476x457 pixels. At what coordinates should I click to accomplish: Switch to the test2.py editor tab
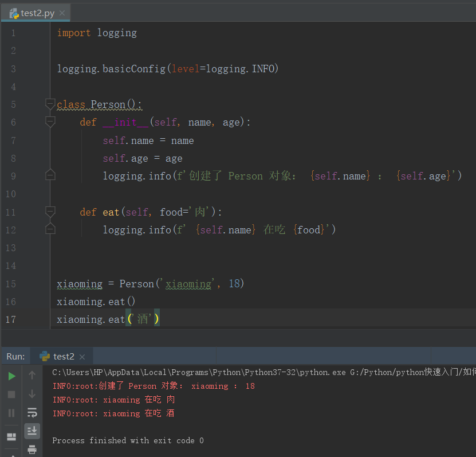click(36, 13)
